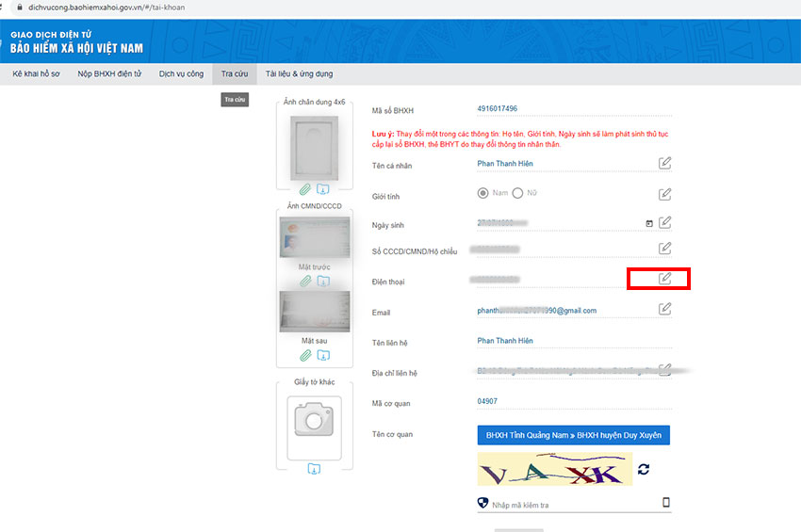Edit the Điện thoại phone number

click(664, 279)
